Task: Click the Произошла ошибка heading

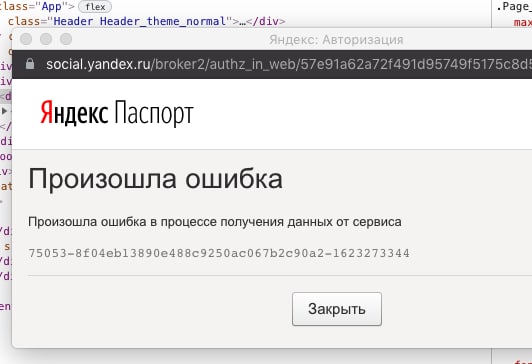Action: coord(155,179)
